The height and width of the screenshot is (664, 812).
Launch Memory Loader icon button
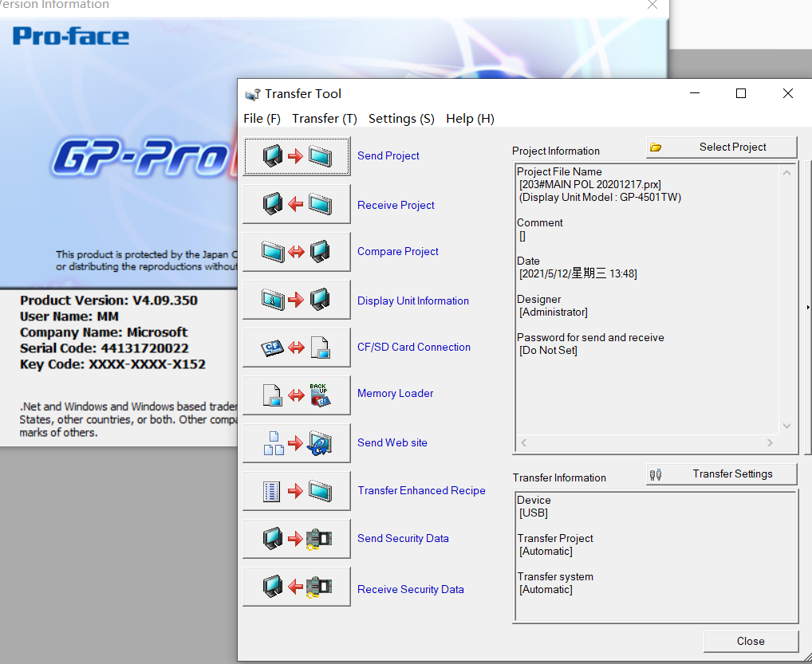point(297,395)
